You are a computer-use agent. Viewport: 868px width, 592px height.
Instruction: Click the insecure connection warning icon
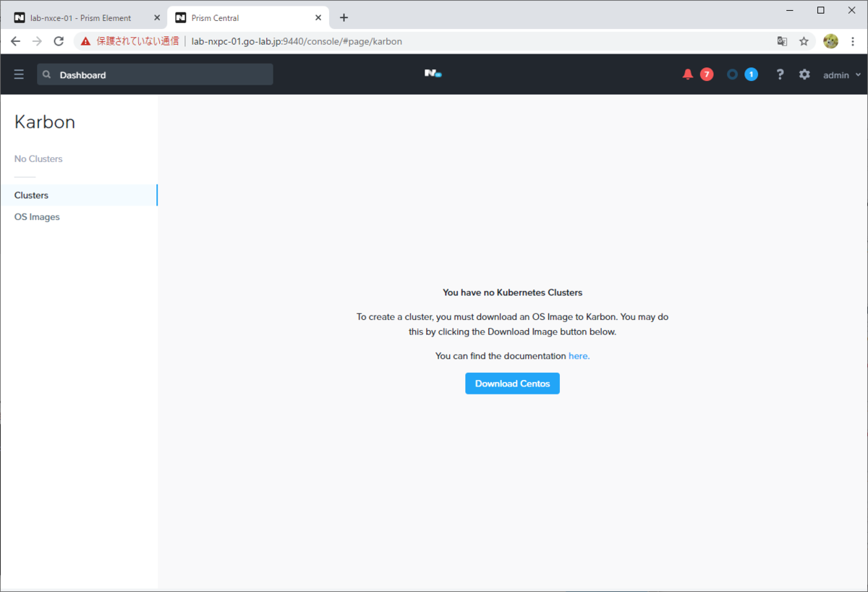86,41
